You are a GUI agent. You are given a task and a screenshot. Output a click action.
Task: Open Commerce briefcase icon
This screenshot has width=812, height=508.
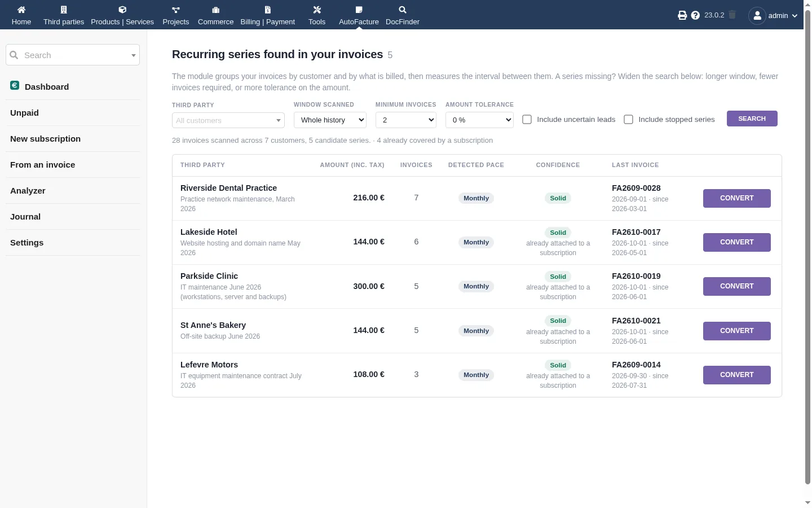click(215, 10)
